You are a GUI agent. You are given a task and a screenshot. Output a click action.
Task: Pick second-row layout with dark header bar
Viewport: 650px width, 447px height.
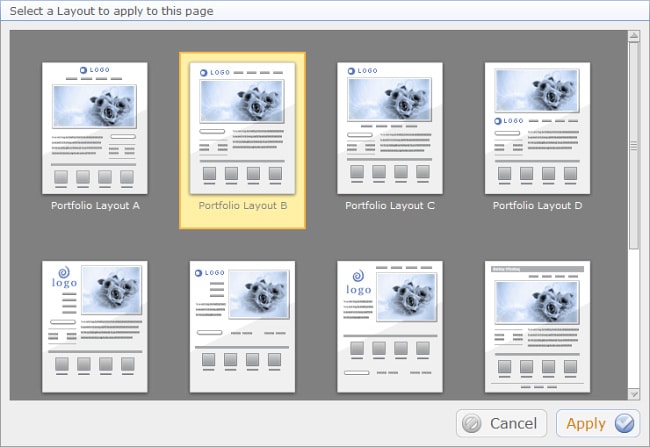point(537,326)
